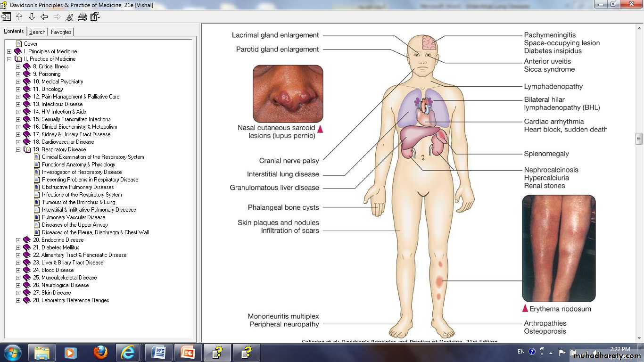Viewport: 644px width, 362px height.
Task: Collapse the 19. Respiratory Disease chapter
Action: coord(18,149)
